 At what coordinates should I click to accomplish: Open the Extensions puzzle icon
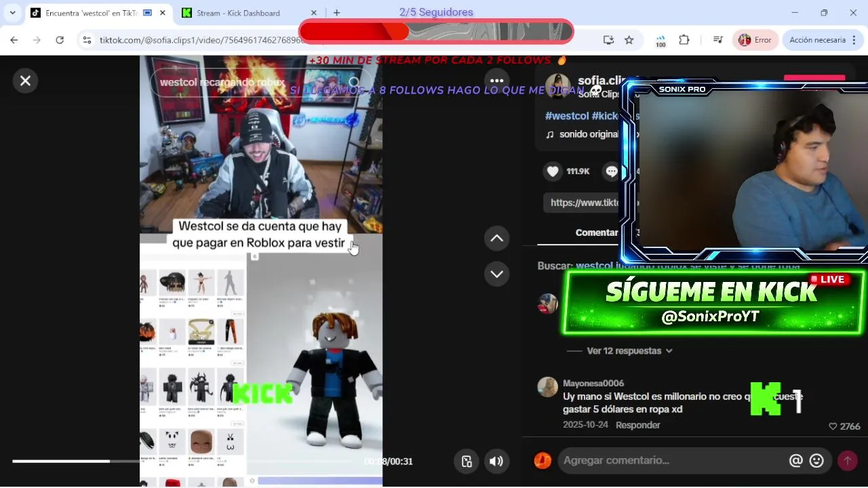[x=684, y=40]
